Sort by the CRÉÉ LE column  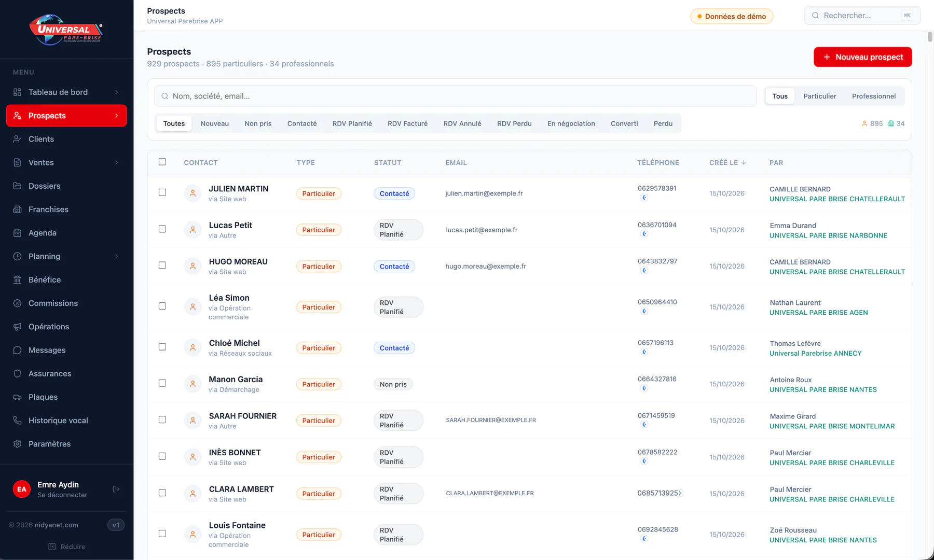727,162
